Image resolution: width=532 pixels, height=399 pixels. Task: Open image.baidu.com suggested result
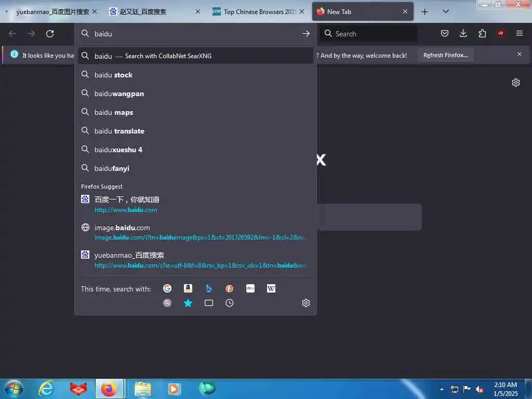[x=195, y=232]
